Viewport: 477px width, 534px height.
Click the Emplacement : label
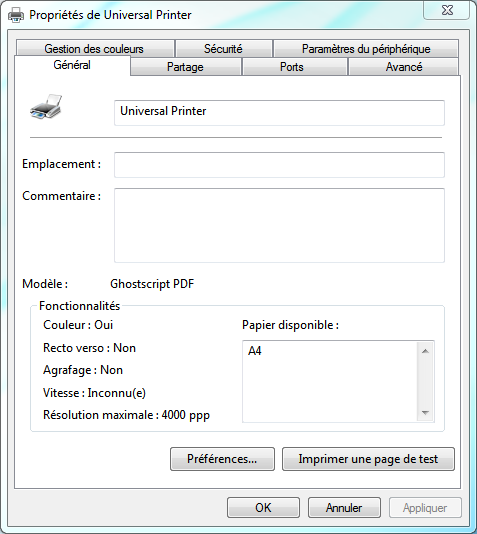pos(62,164)
